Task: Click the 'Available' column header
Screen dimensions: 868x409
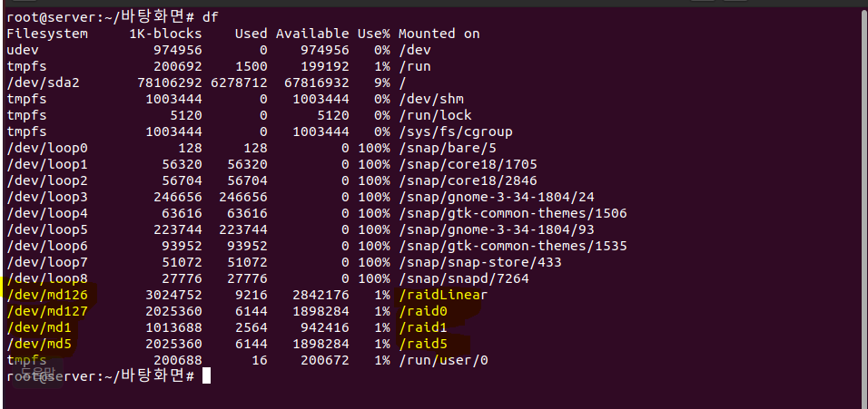Action: click(x=312, y=34)
